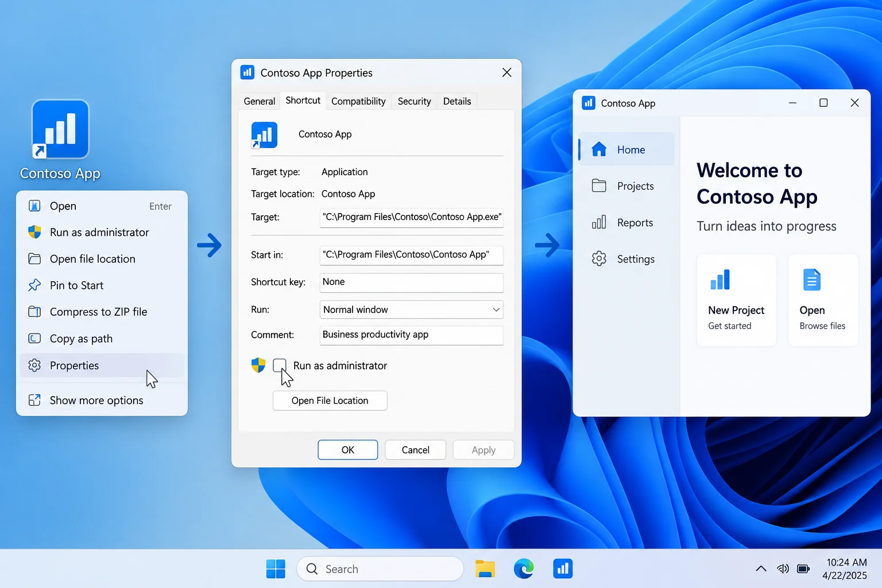Open the Home page in Contoso App sidebar
Screen dimensions: 882x588
[x=626, y=149]
